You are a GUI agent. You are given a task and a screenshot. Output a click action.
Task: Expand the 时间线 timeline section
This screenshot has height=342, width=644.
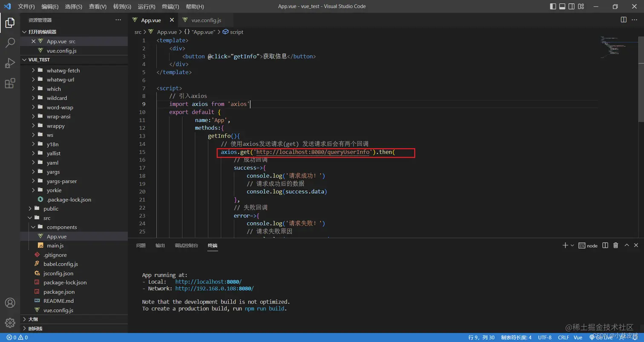click(x=74, y=328)
